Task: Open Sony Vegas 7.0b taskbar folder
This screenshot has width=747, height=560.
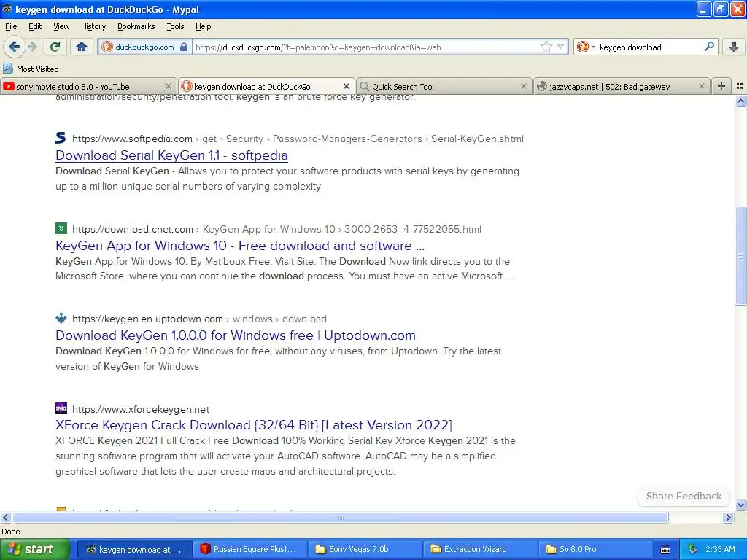Action: 365,549
